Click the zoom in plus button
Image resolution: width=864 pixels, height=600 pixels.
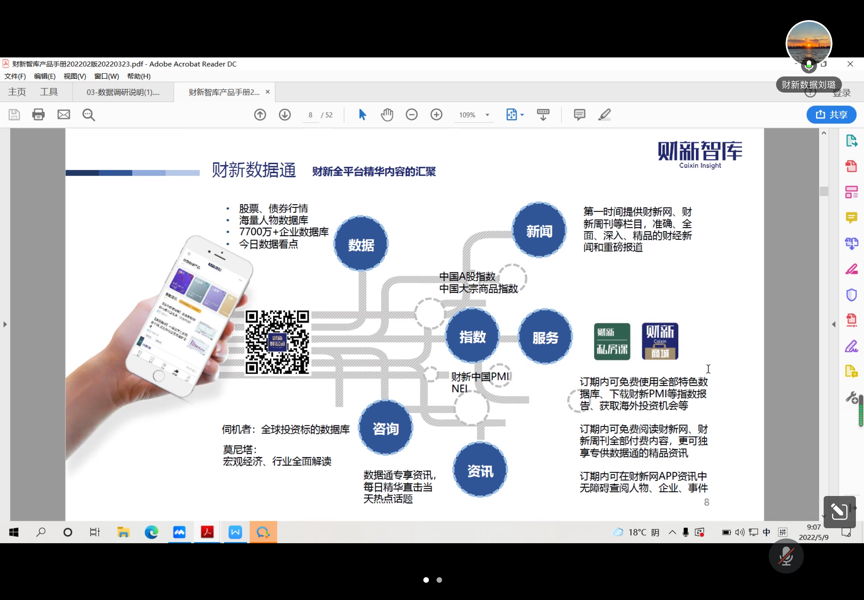click(x=437, y=115)
